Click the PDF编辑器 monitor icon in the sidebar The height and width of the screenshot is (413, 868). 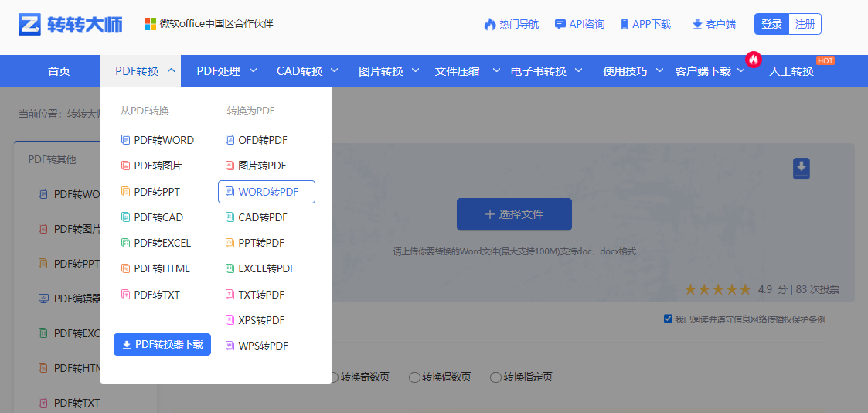[44, 299]
